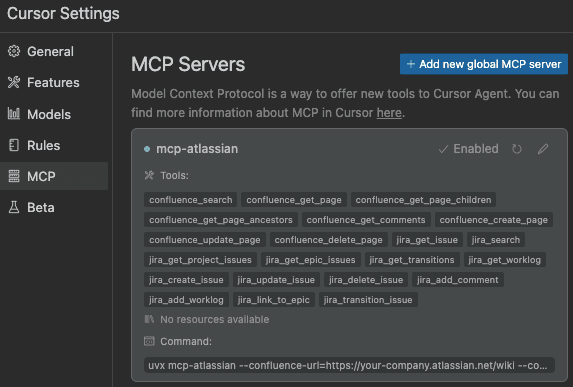The image size is (573, 387).
Task: Click the Beta flask icon in sidebar
Action: pyautogui.click(x=14, y=207)
